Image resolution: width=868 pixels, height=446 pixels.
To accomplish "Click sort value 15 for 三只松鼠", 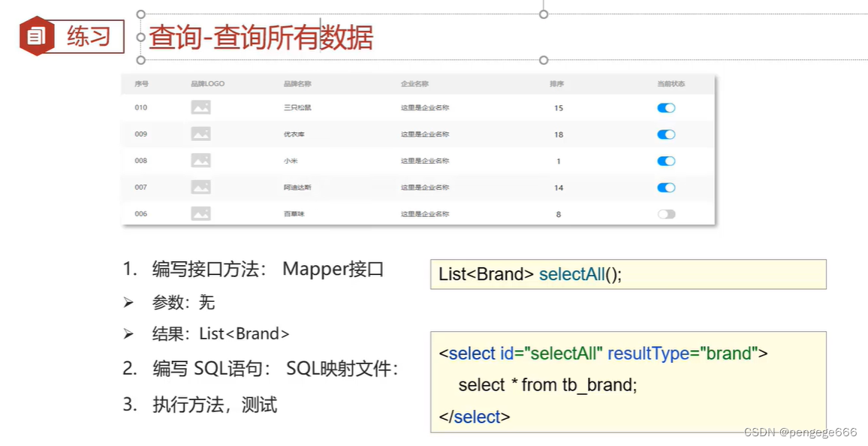I will 559,108.
